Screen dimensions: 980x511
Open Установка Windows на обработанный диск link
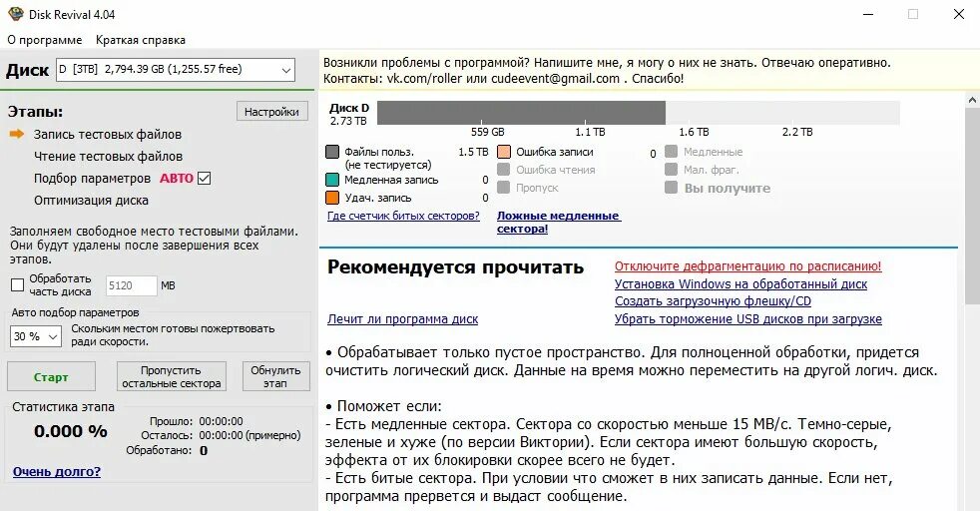coord(740,284)
